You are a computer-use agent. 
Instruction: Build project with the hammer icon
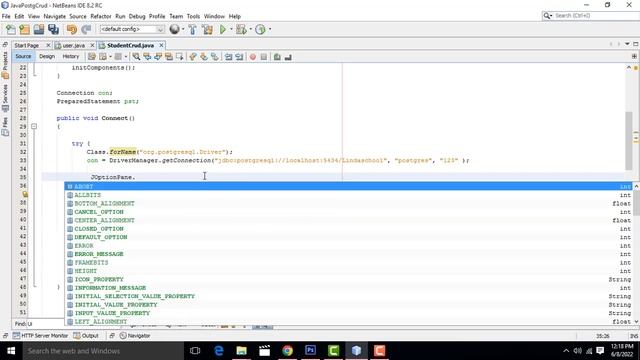192,29
